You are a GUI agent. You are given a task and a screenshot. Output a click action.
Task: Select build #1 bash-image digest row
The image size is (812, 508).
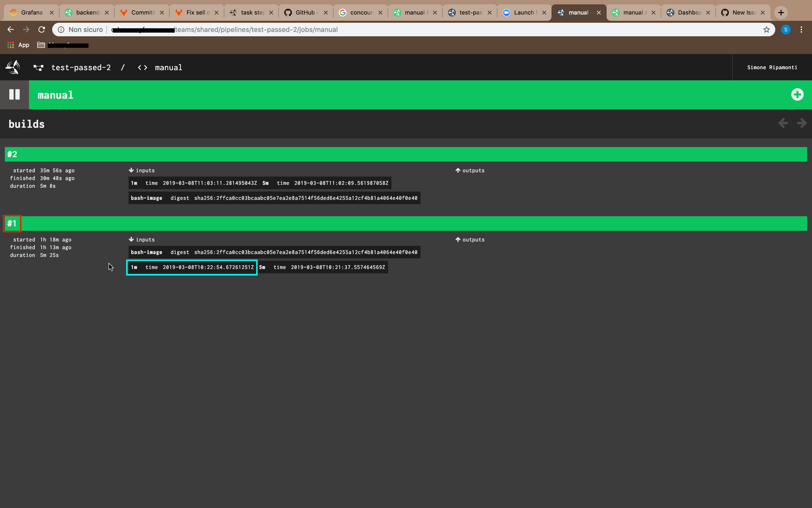274,252
